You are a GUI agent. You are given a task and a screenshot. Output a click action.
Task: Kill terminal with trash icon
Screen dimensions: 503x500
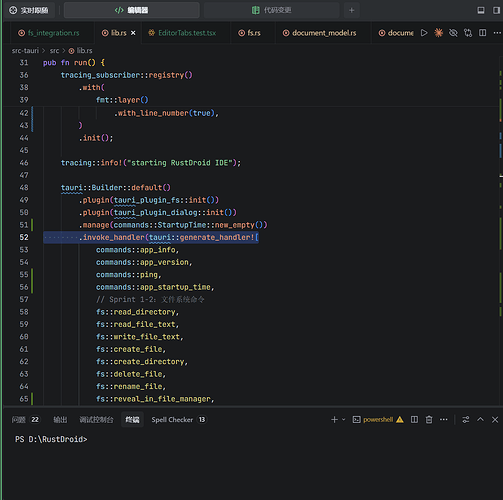pos(429,420)
